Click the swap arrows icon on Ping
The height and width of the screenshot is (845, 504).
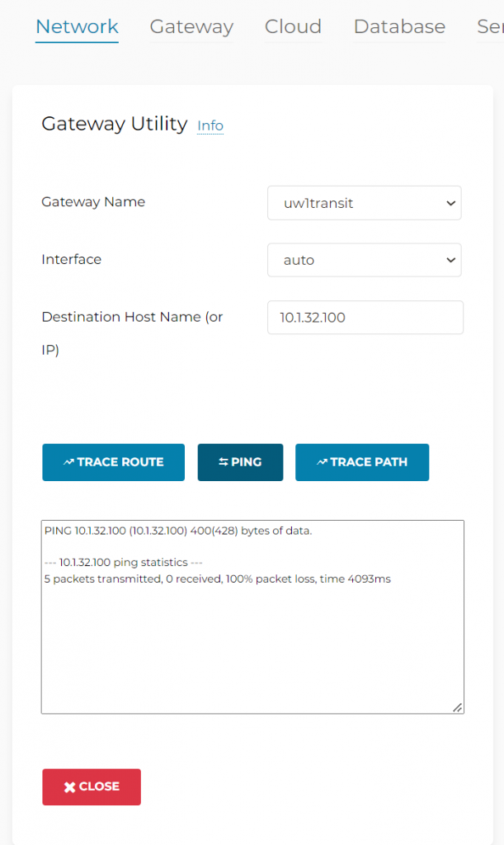pos(223,462)
